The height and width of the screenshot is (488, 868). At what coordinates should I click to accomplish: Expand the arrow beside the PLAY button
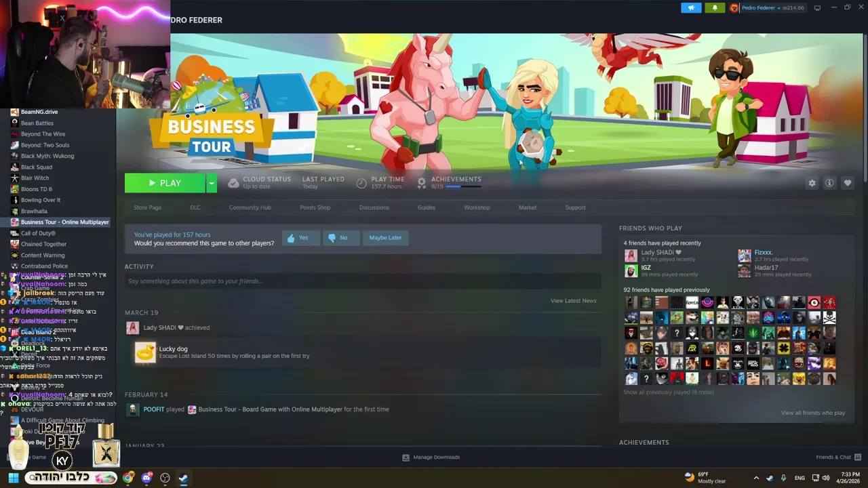pos(212,183)
